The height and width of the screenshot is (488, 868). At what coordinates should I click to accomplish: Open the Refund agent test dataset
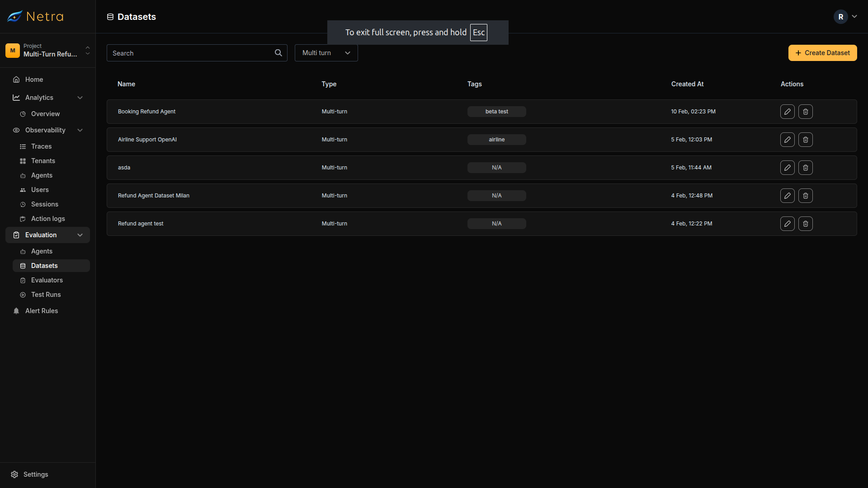coord(141,223)
